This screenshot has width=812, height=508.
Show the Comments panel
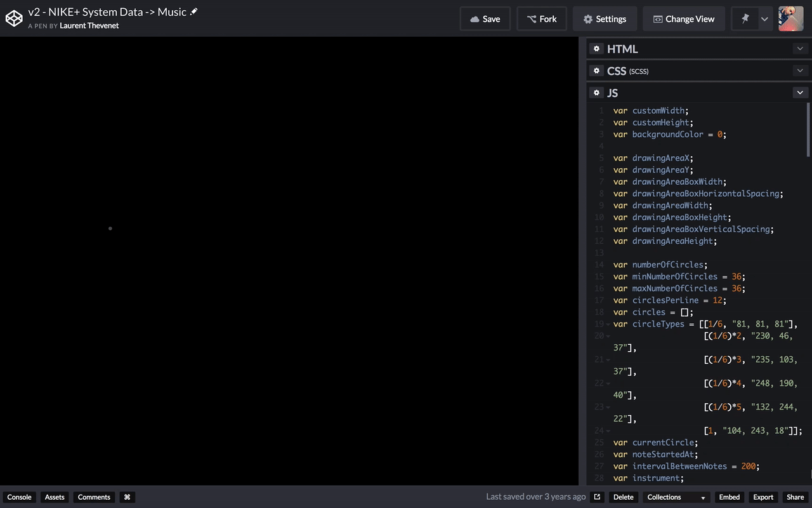point(93,497)
